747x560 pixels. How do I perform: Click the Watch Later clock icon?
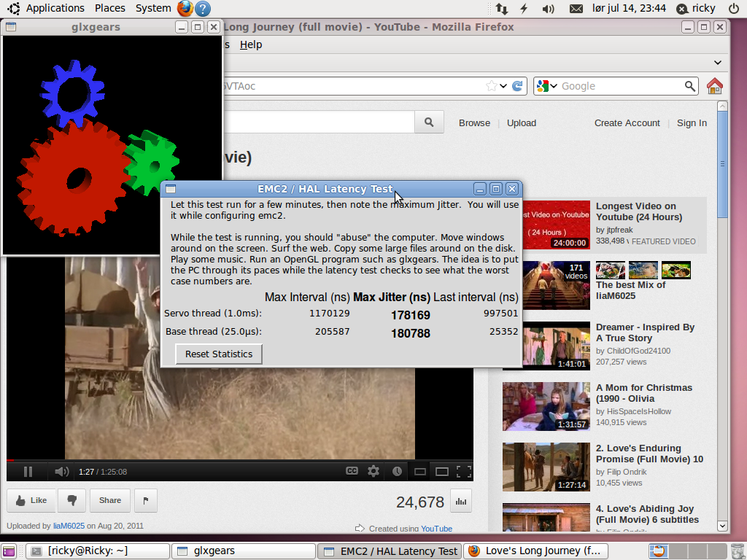tap(397, 471)
